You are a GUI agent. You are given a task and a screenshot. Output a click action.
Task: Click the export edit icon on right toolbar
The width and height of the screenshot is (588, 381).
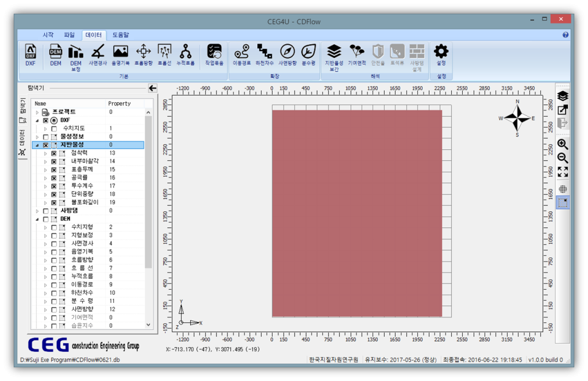pos(563,110)
